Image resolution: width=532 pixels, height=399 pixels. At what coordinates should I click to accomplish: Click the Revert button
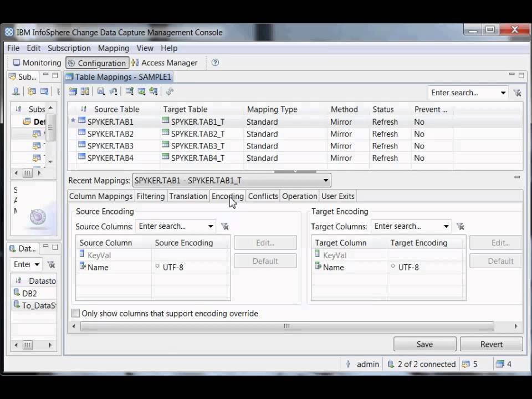pos(492,344)
